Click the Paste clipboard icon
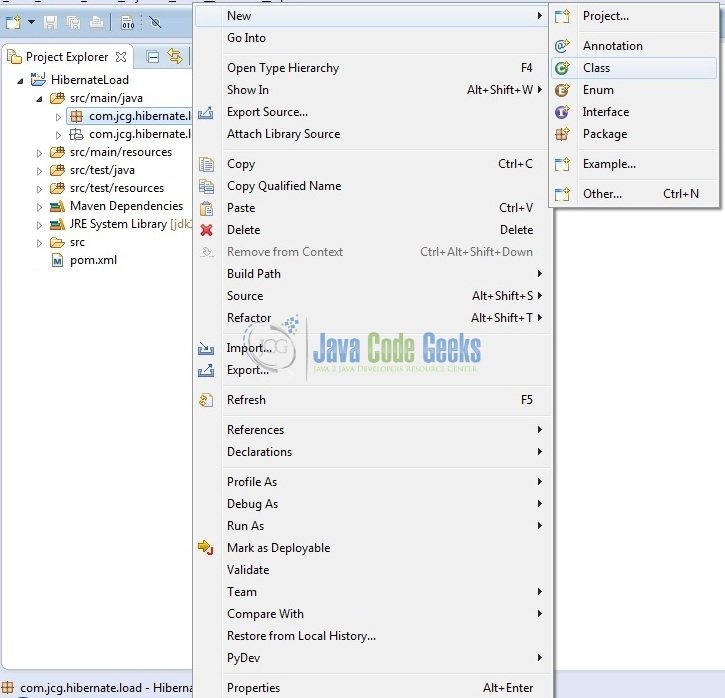The height and width of the screenshot is (698, 725). [206, 208]
